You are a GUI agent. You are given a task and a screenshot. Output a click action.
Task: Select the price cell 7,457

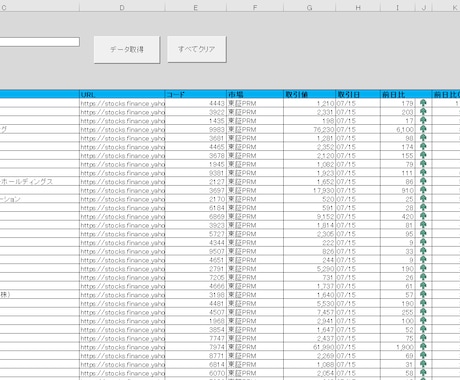[x=310, y=312]
